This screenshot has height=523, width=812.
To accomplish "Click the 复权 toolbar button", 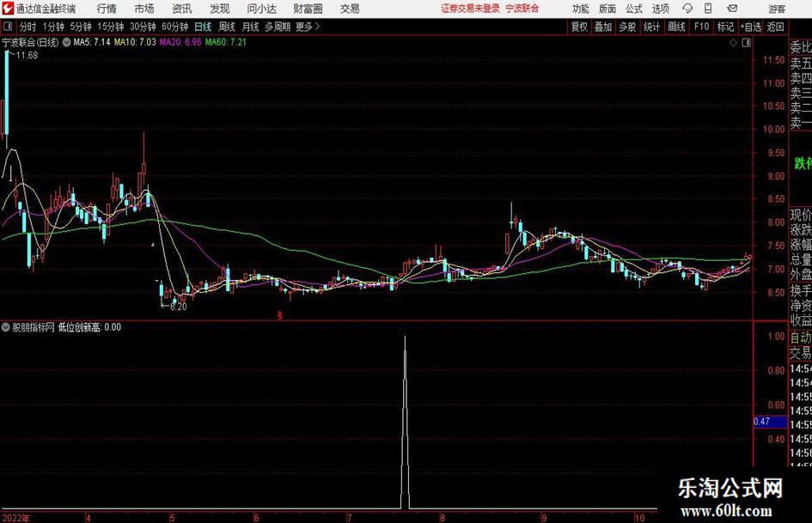I will (x=579, y=27).
